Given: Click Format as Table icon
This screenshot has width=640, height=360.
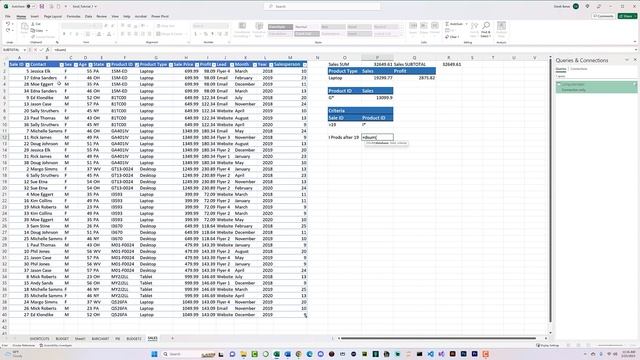Looking at the screenshot, I should (259, 27).
